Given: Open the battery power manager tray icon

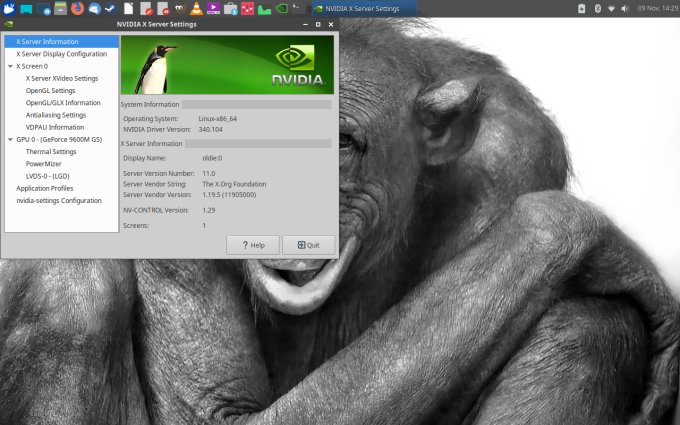Looking at the screenshot, I should [x=582, y=8].
